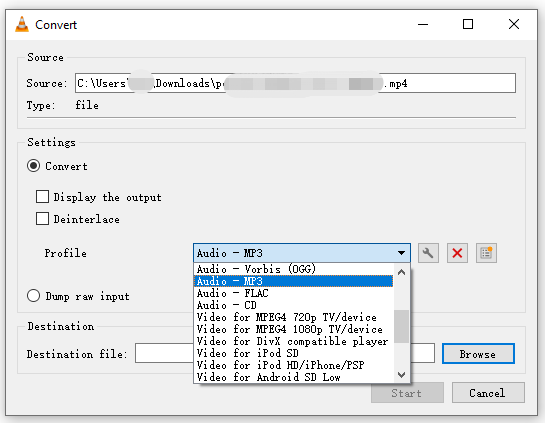Image resolution: width=545 pixels, height=423 pixels.
Task: Select Video for iPod SD profile
Action: (293, 353)
